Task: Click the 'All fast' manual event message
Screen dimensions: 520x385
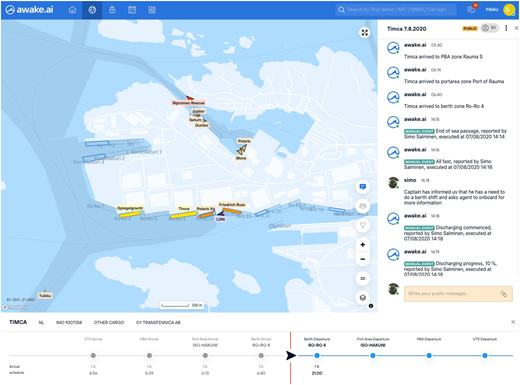Action: click(x=448, y=164)
